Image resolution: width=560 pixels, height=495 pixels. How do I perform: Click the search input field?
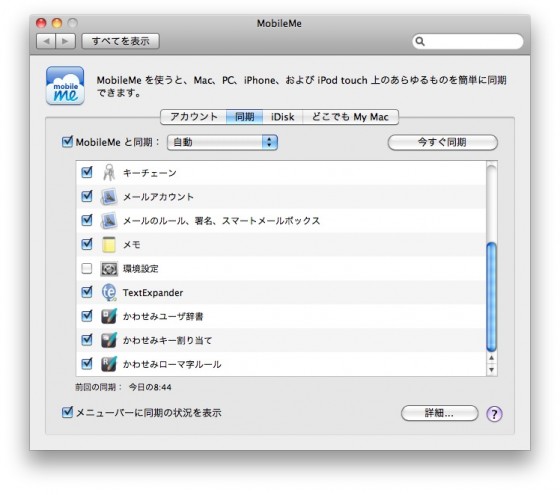(x=468, y=41)
